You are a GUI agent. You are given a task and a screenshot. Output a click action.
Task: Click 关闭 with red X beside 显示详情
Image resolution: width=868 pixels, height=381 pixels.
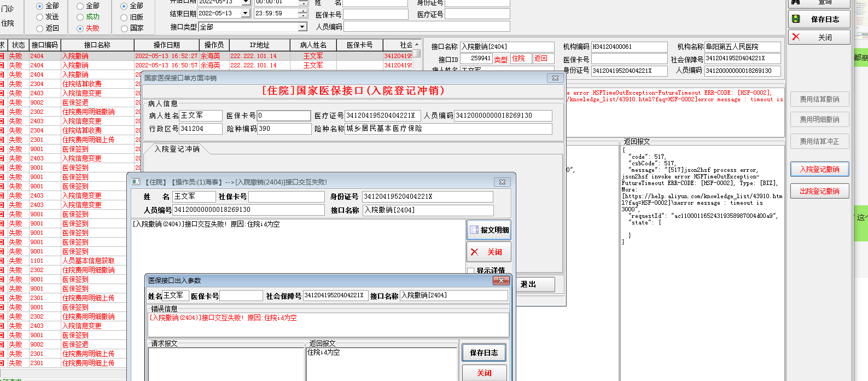coord(489,252)
